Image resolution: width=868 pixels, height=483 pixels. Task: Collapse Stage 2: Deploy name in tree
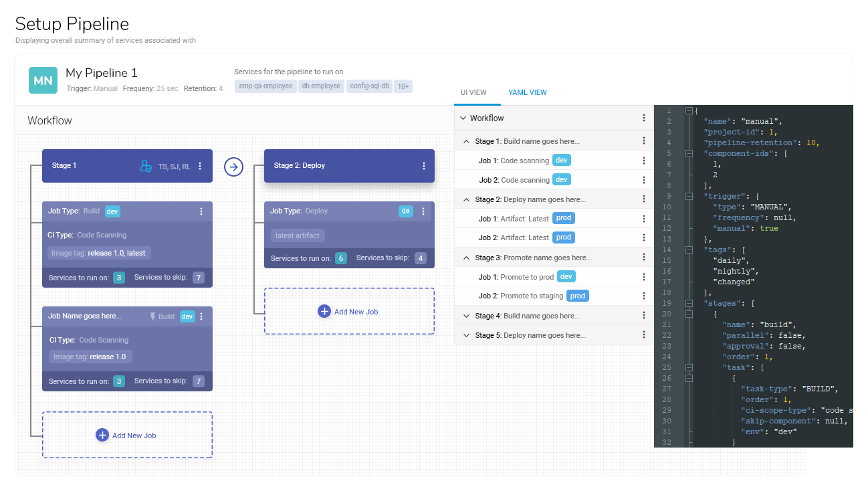(x=467, y=199)
